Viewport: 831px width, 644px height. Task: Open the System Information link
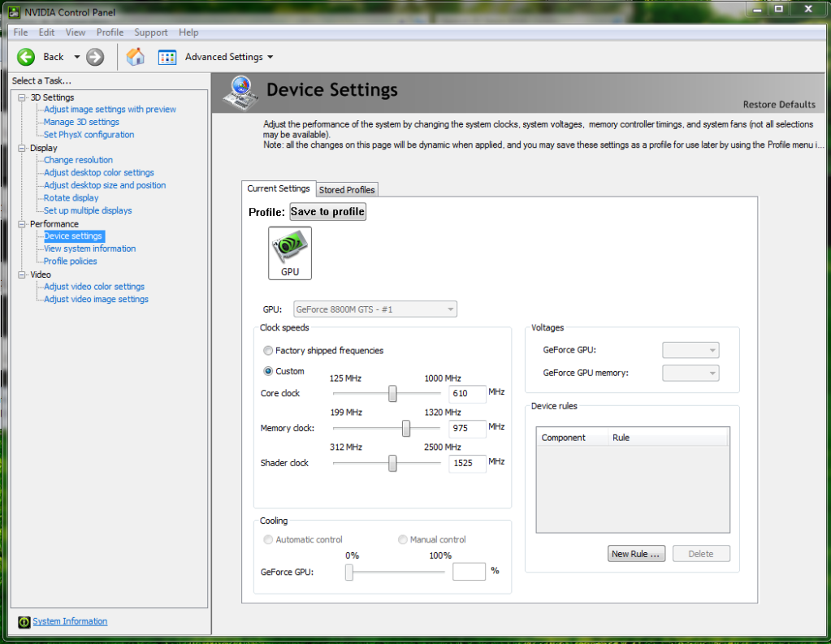click(x=70, y=621)
